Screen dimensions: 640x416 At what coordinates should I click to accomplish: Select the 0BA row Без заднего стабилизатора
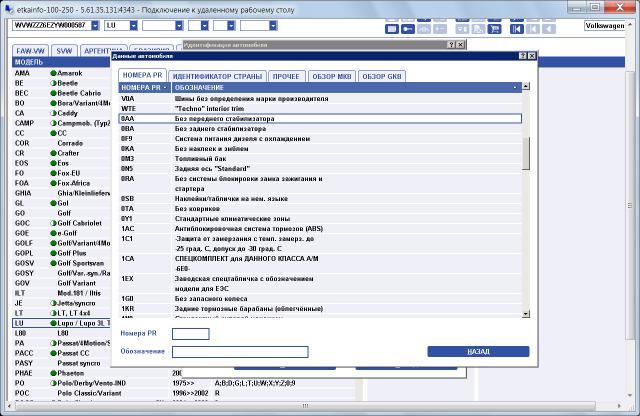click(x=320, y=129)
